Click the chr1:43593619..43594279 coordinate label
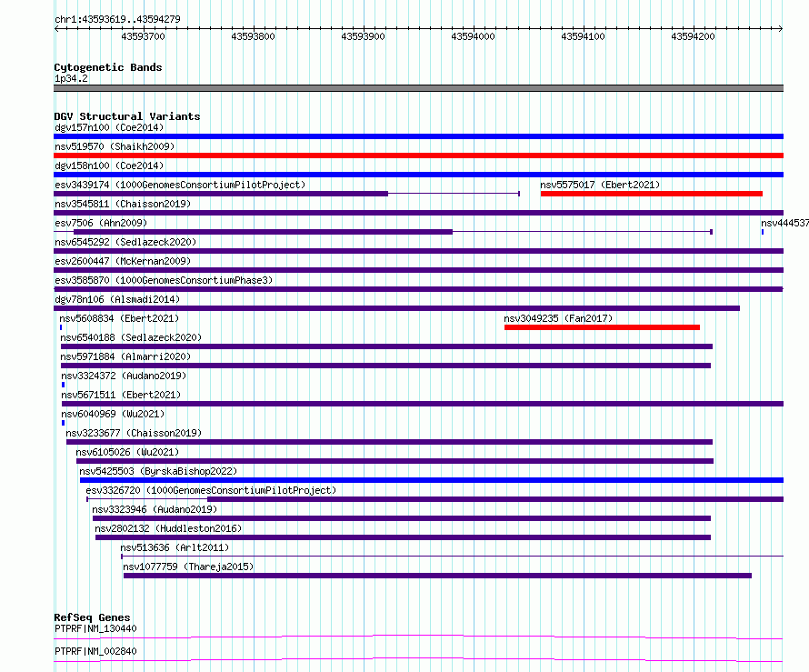Screen dimensions: 809x672 pyautogui.click(x=117, y=19)
